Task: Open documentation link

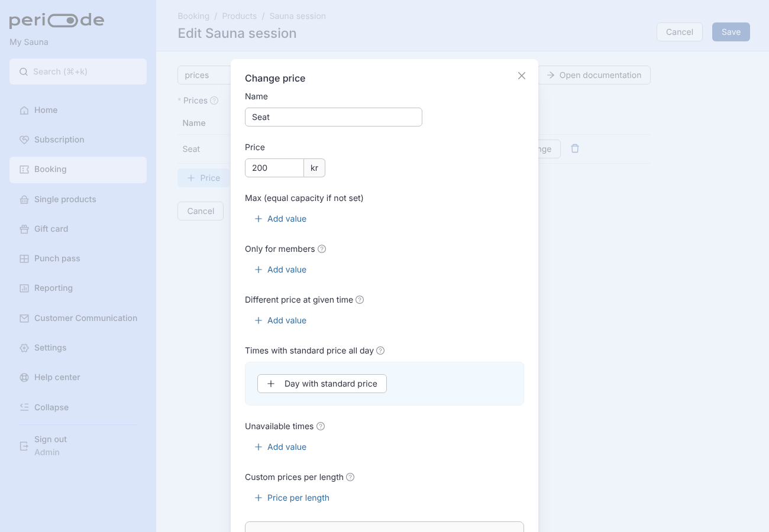Action: 594,75
